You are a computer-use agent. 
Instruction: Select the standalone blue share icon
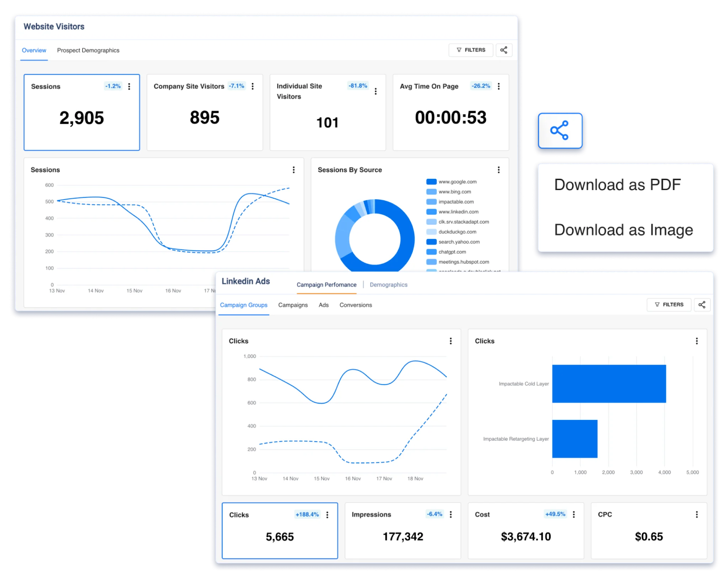[x=560, y=131]
